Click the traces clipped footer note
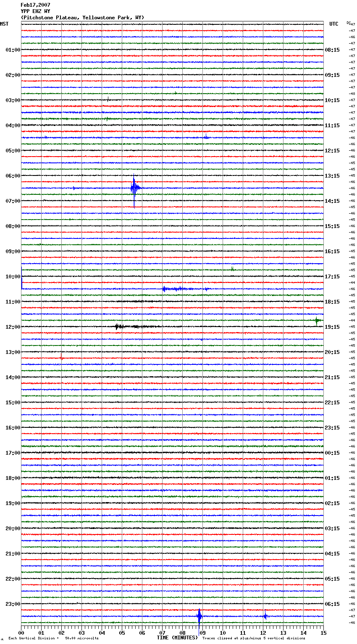Screen dimensions: 357x644 pos(254,639)
